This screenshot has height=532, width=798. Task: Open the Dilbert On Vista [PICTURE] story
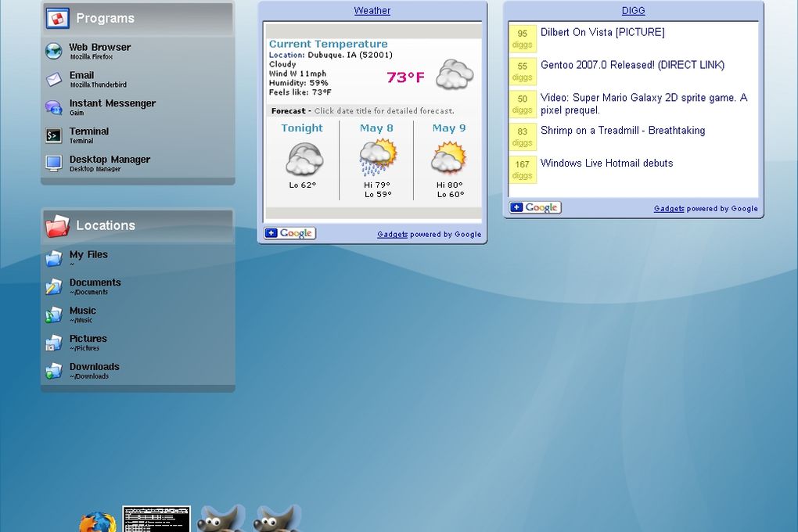(602, 32)
